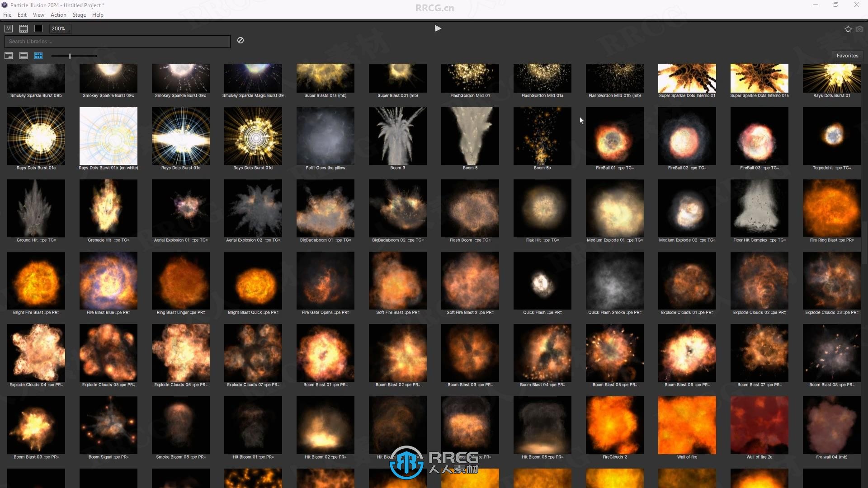Play the emitter preview
The image size is (868, 488).
coord(438,28)
